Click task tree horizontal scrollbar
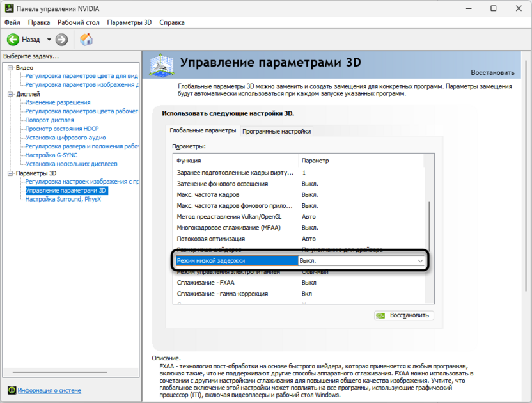The height and width of the screenshot is (403, 532). (60, 372)
